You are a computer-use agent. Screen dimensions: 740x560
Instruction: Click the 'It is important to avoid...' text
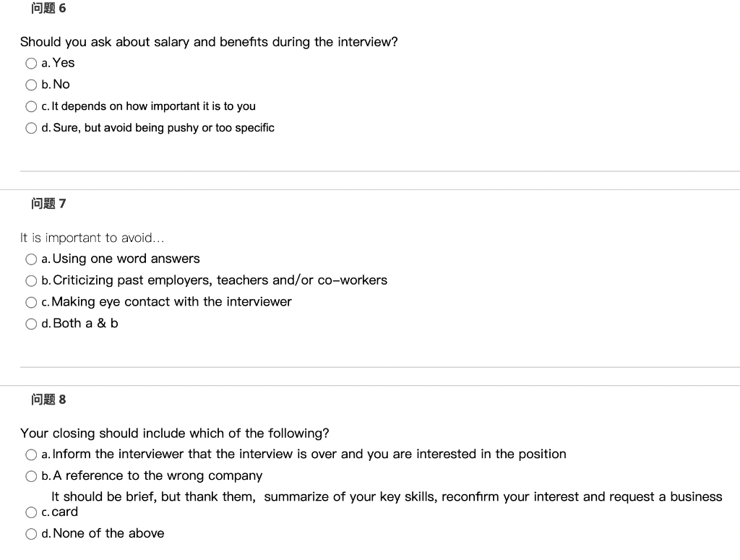[x=92, y=238]
